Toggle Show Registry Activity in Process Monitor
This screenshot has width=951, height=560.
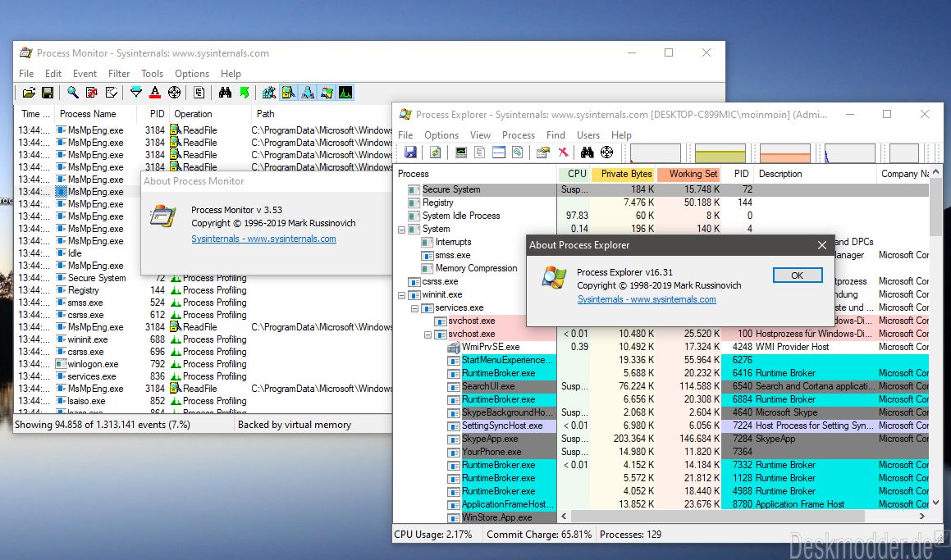[x=268, y=93]
